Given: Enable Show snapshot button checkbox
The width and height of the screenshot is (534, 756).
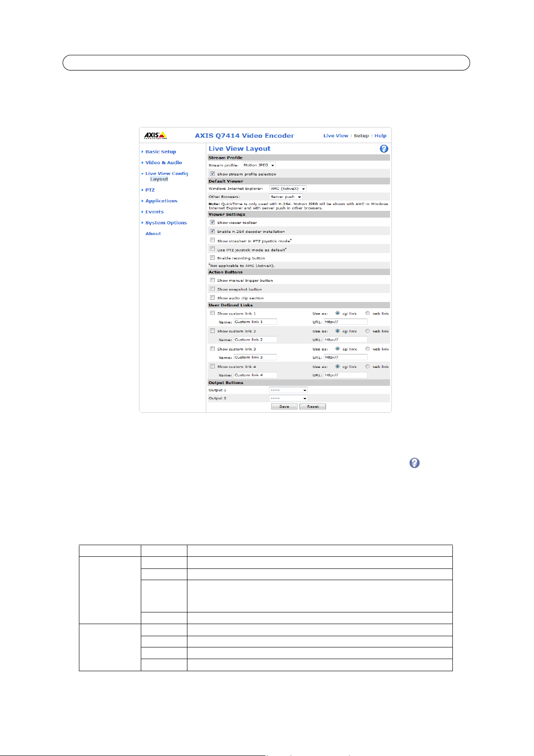Looking at the screenshot, I should (213, 289).
